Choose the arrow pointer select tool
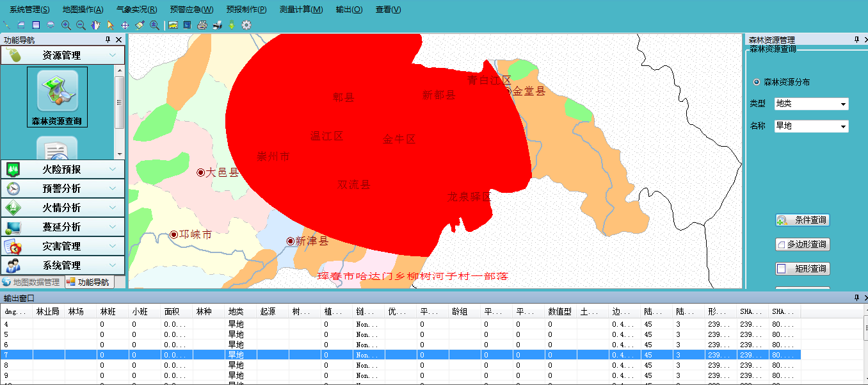 coord(110,25)
